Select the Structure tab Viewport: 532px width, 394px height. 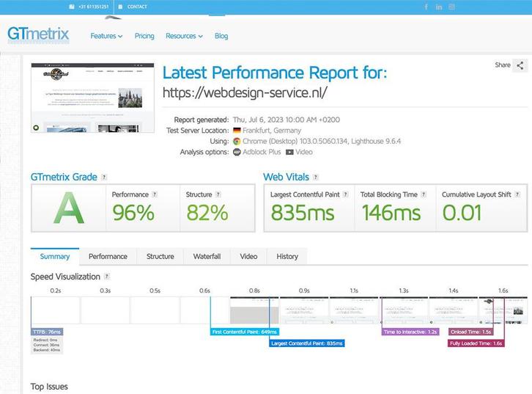coord(160,256)
